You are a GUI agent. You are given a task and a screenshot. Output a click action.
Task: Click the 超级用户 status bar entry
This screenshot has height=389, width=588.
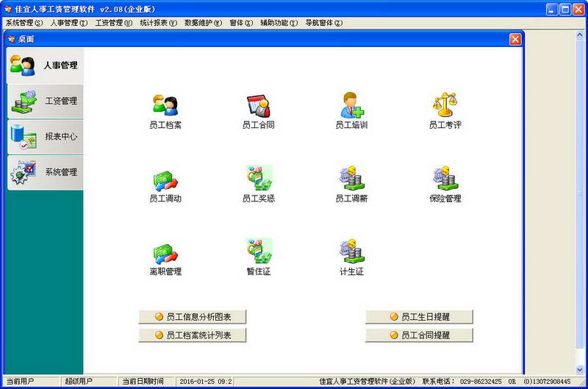pyautogui.click(x=79, y=382)
